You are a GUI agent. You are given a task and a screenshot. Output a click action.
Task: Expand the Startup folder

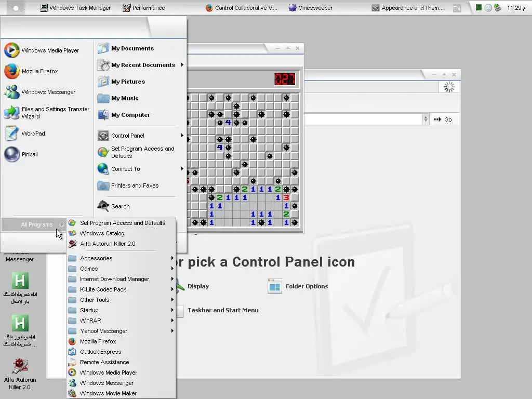tap(121, 310)
